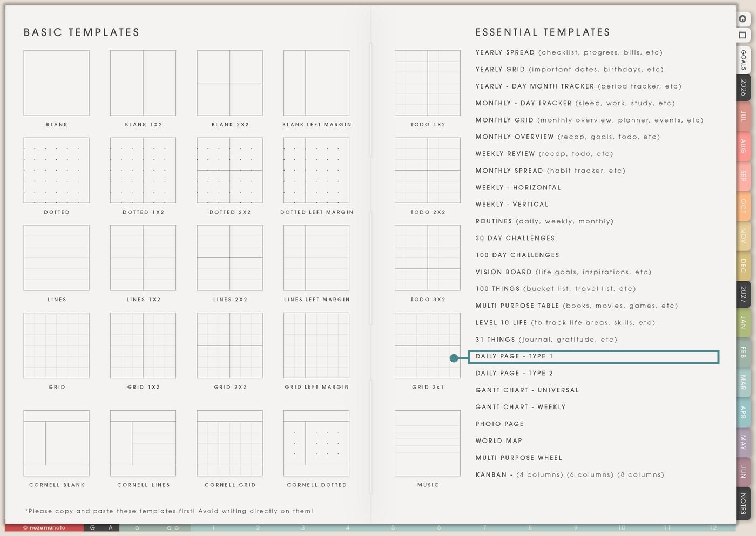Open the JAN month tab
Image resolution: width=756 pixels, height=536 pixels.
click(743, 323)
